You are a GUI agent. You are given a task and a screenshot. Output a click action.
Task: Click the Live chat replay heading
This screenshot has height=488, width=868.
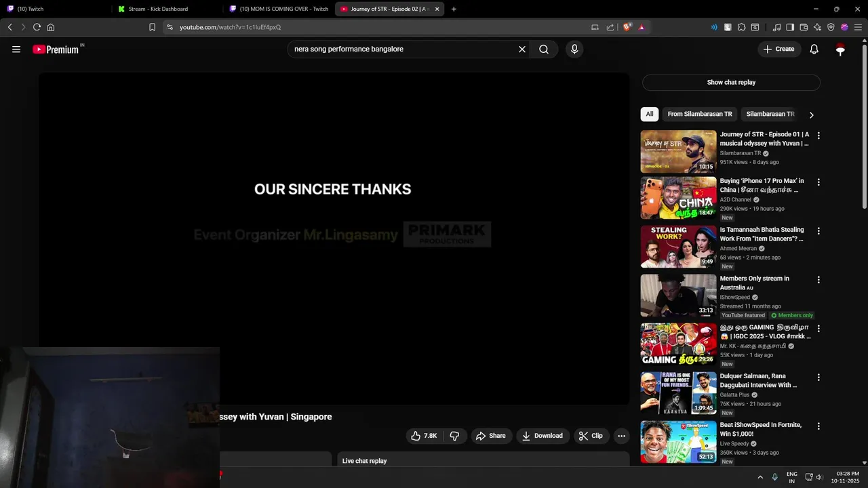pyautogui.click(x=364, y=461)
